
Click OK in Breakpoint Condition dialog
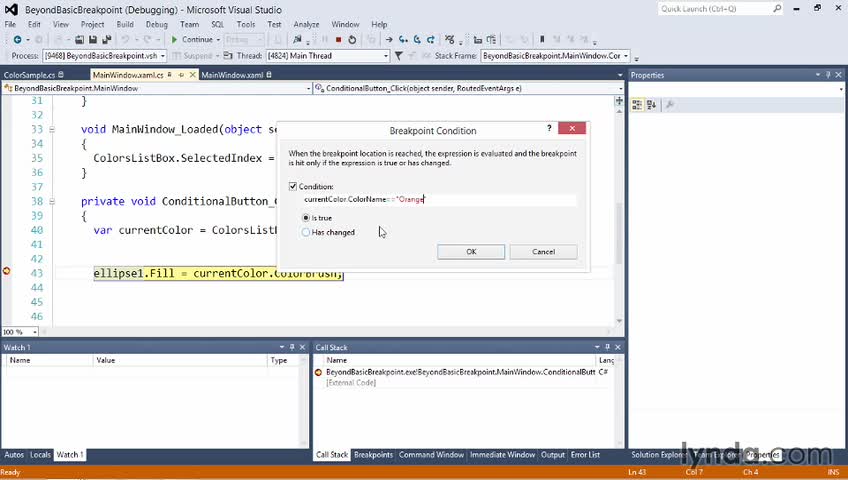coord(471,252)
